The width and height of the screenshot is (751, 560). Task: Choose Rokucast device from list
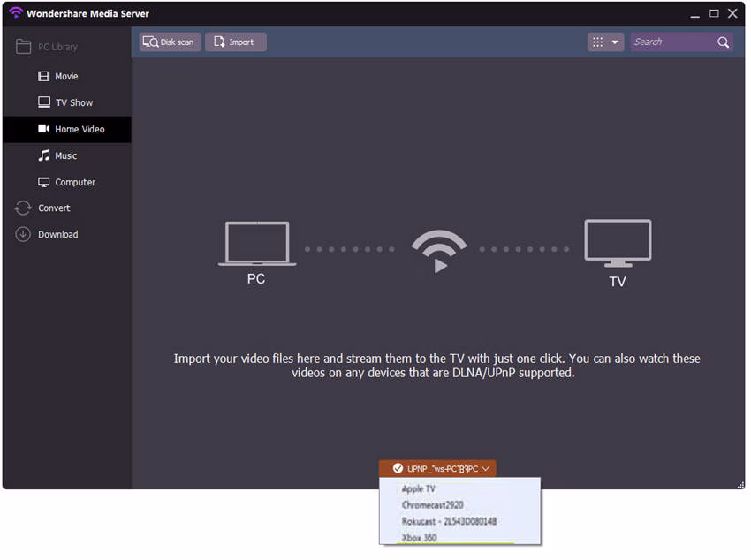pyautogui.click(x=449, y=522)
